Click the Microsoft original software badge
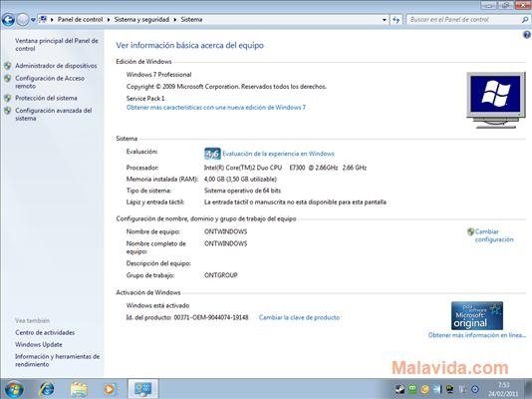 pyautogui.click(x=477, y=315)
